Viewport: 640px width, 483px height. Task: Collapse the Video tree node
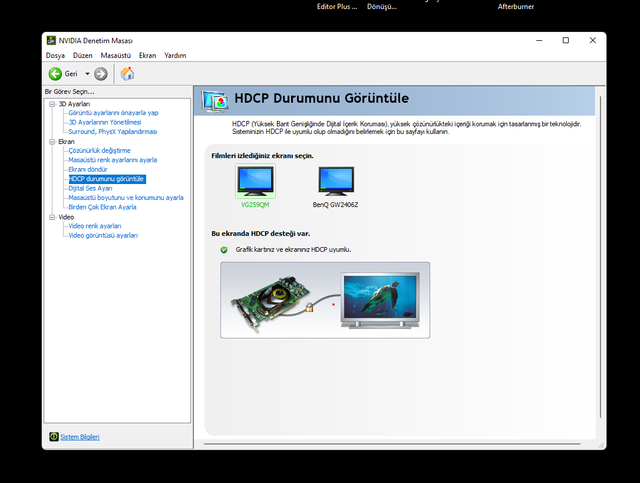(x=51, y=217)
